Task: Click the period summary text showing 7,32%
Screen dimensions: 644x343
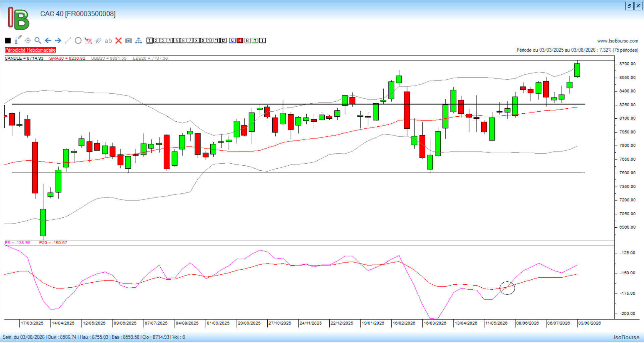Action: 577,50
